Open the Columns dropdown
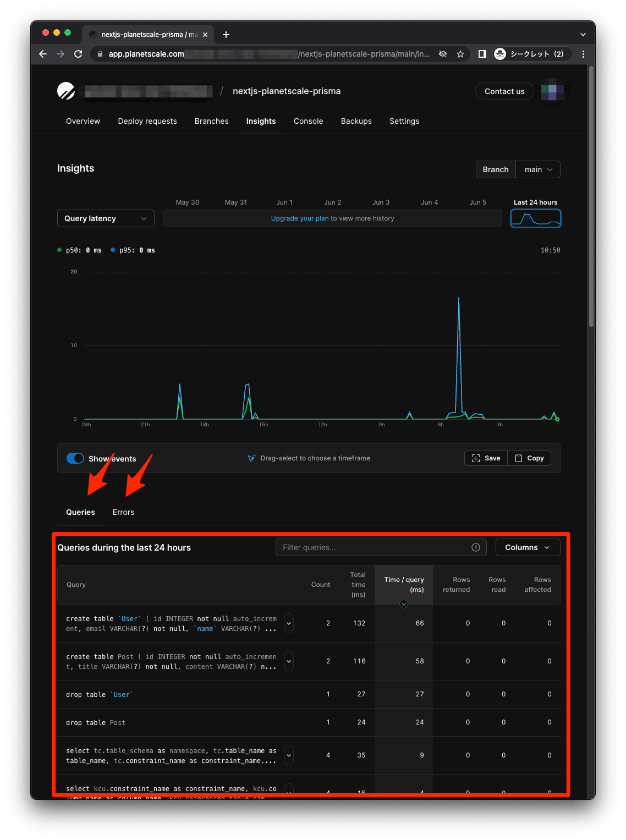The image size is (626, 840). [x=528, y=547]
